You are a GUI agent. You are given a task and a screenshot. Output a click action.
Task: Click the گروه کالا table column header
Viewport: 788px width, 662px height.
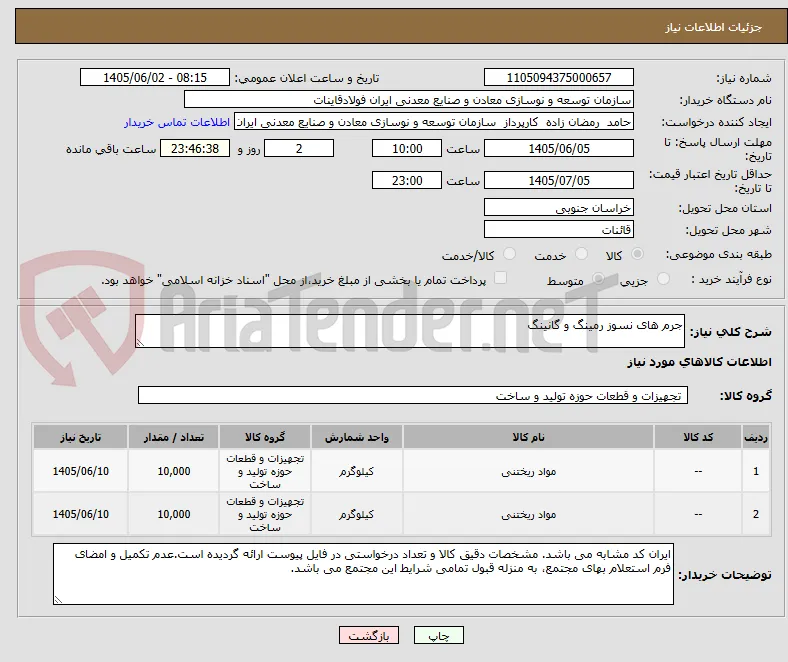coord(265,437)
